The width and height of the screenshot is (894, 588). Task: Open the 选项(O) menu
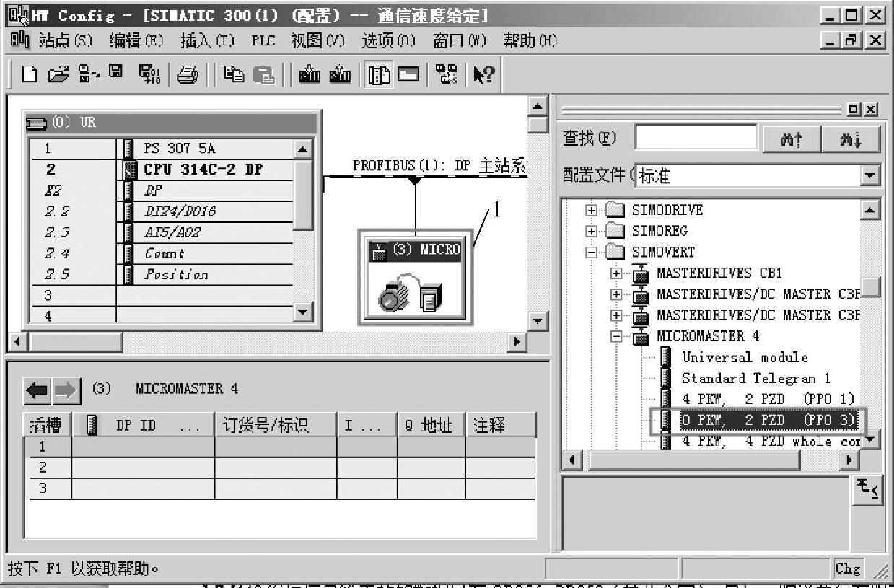coord(389,41)
